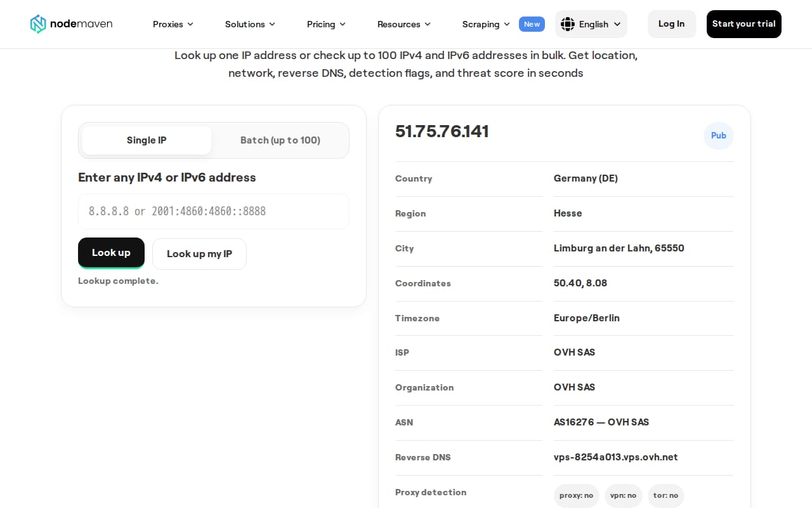The image size is (812, 508).
Task: Click the Reverse DNS label
Action: (x=423, y=457)
